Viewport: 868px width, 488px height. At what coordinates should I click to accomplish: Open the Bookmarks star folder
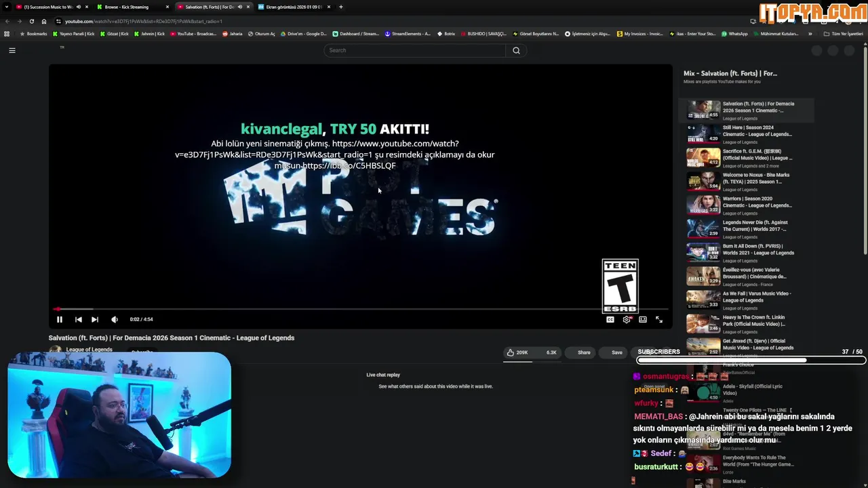pos(34,33)
